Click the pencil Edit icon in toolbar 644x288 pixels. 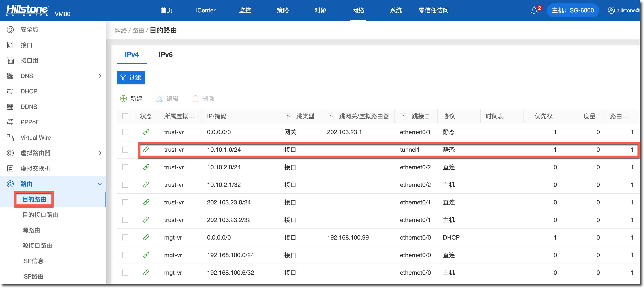tap(159, 99)
